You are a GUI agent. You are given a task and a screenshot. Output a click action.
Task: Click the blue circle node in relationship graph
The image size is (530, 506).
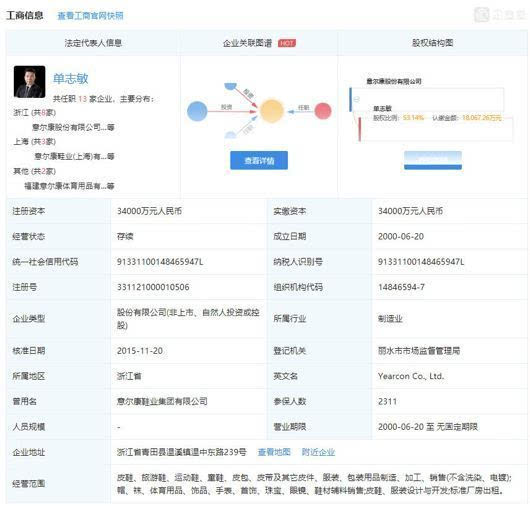tap(197, 111)
